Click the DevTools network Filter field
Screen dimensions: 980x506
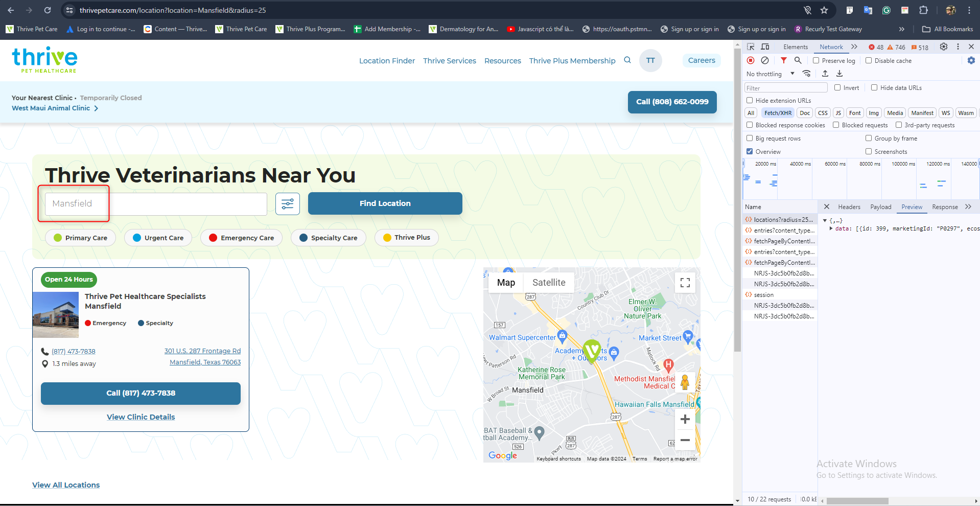[786, 87]
